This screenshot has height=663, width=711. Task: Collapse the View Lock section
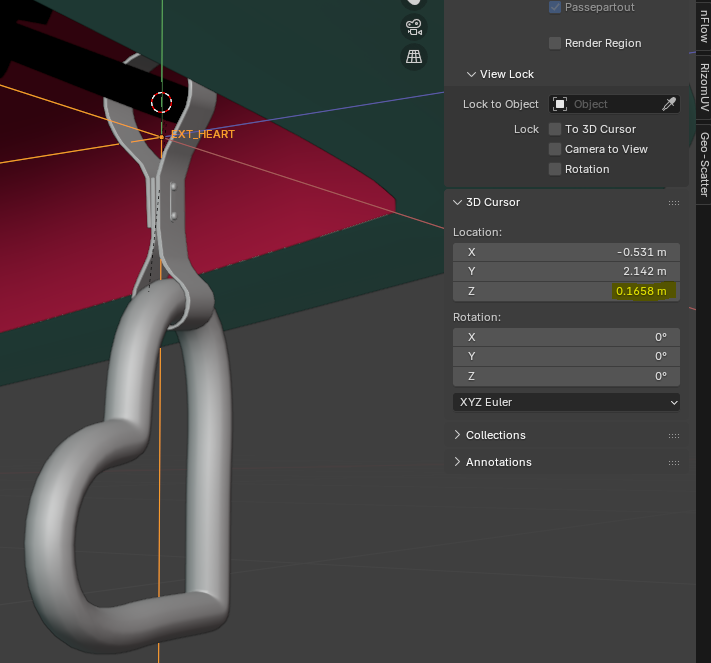pyautogui.click(x=471, y=74)
